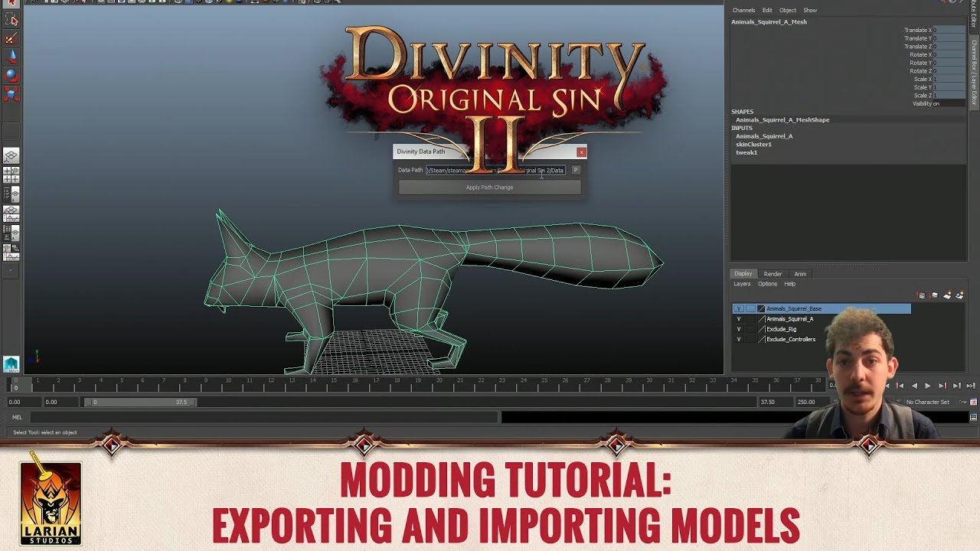980x551 pixels.
Task: Click the Exclude_Rig layer color swatch
Action: coord(761,329)
